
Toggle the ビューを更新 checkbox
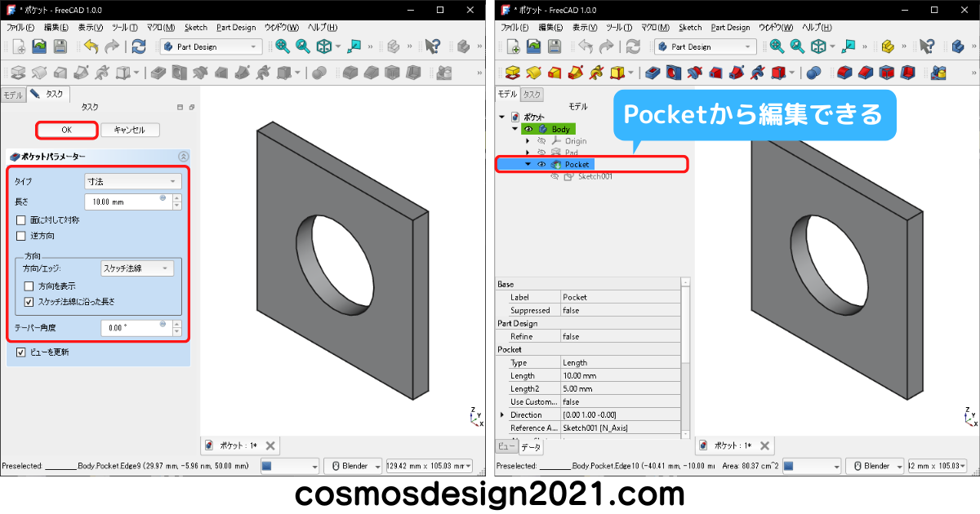pos(21,352)
